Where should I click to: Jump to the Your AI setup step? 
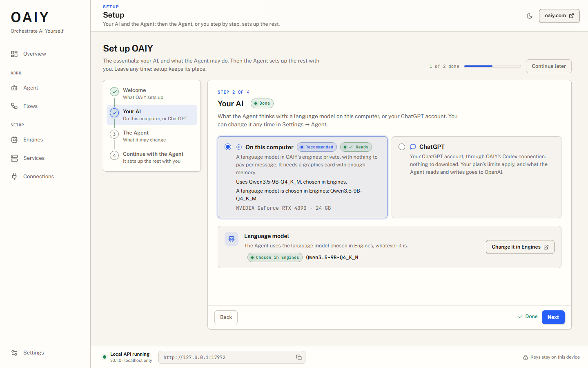tap(152, 115)
